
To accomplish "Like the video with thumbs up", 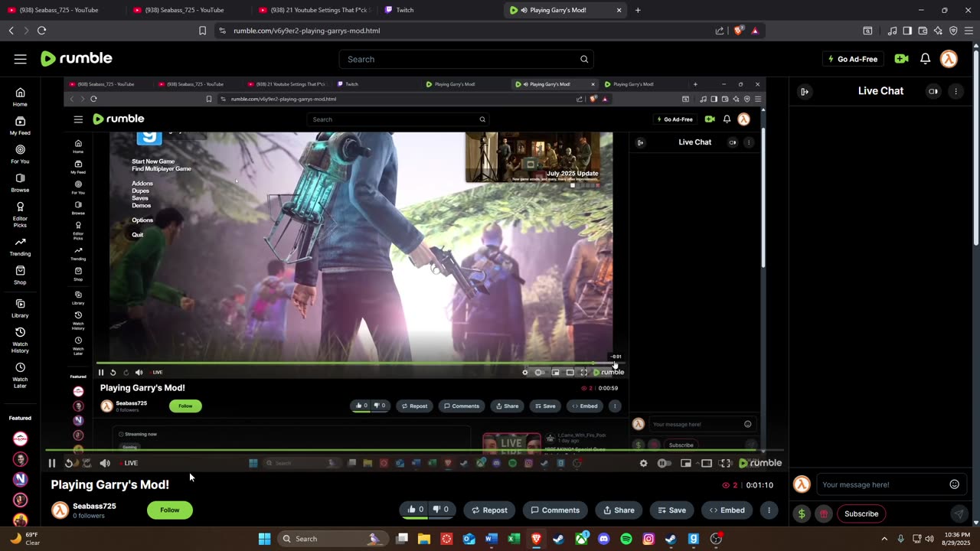I will [x=415, y=510].
